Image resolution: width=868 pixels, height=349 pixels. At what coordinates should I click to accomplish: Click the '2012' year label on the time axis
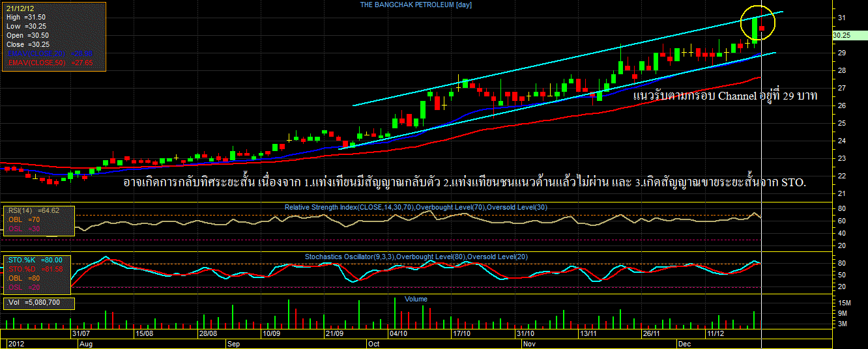[x=15, y=343]
